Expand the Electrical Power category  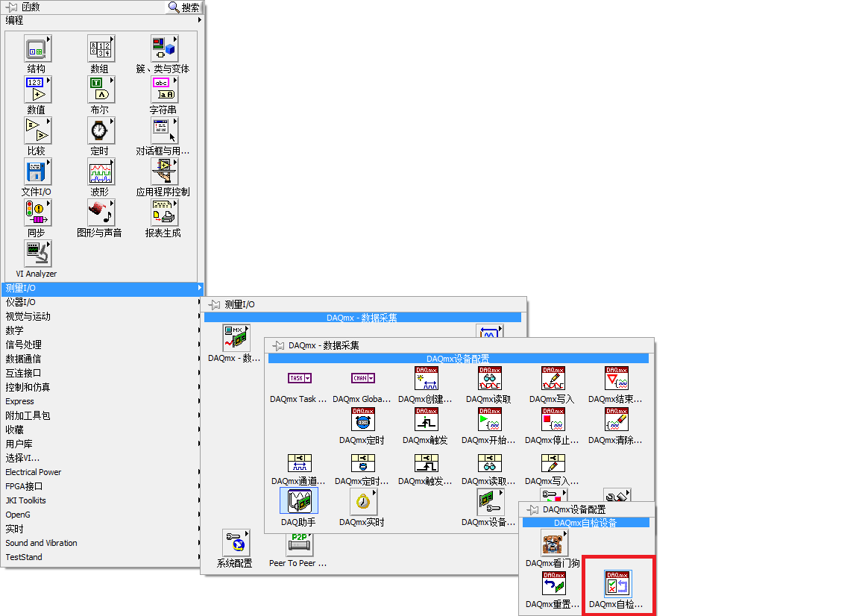point(103,472)
